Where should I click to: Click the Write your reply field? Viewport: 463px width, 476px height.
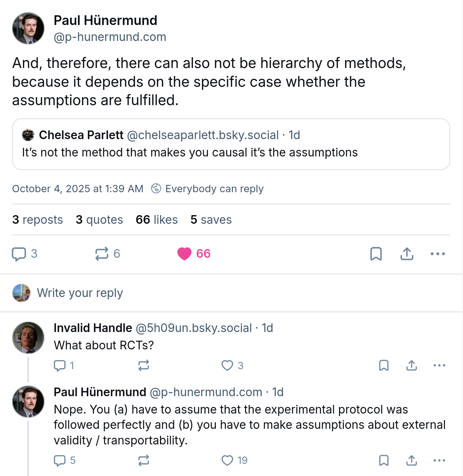pos(80,293)
